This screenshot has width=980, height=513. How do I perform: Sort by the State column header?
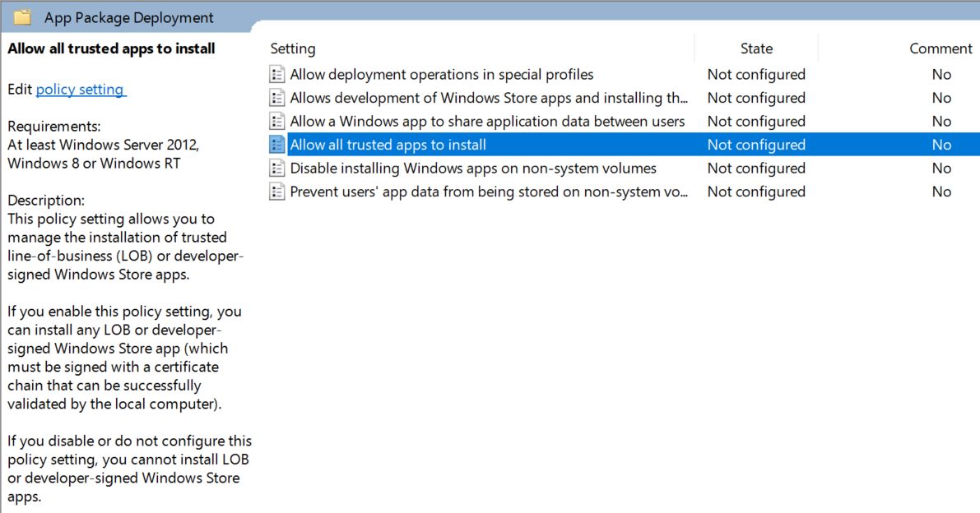(x=756, y=49)
